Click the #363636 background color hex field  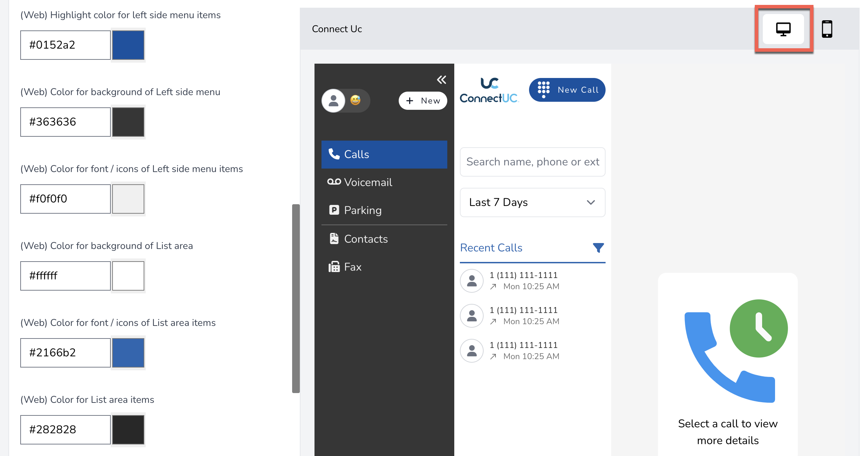pos(65,122)
